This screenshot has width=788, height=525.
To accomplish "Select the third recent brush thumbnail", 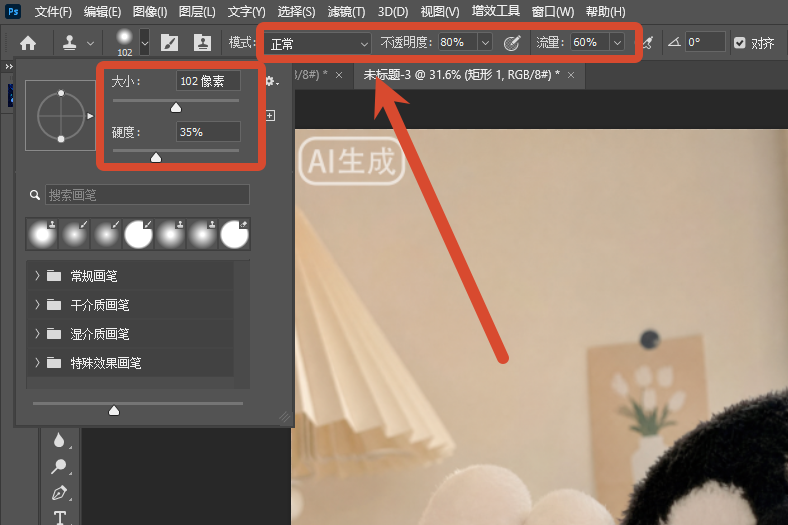I will click(106, 234).
